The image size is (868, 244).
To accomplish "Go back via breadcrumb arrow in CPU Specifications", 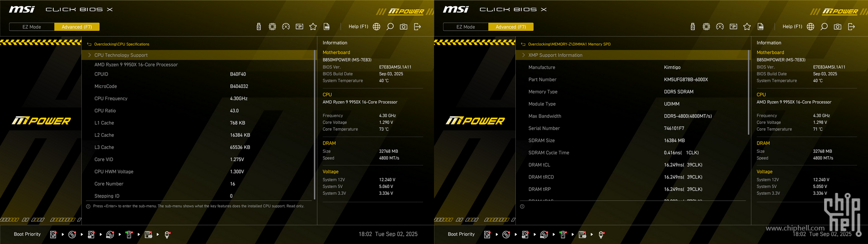I will point(89,44).
